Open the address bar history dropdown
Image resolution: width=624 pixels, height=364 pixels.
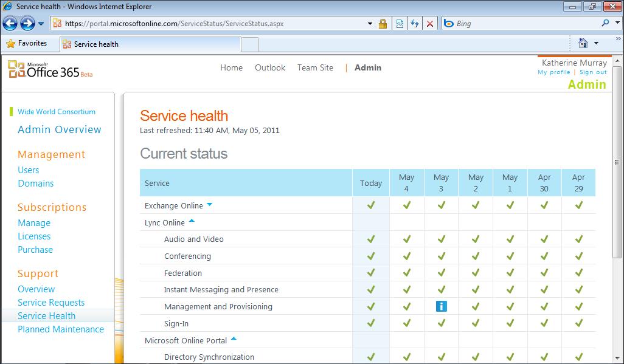[x=370, y=24]
